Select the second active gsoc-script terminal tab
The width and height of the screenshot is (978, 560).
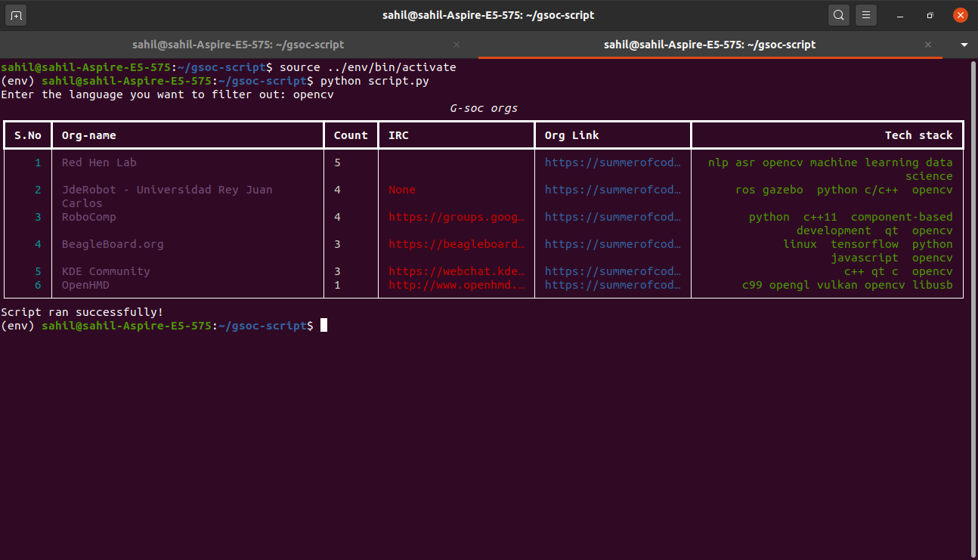pyautogui.click(x=710, y=45)
